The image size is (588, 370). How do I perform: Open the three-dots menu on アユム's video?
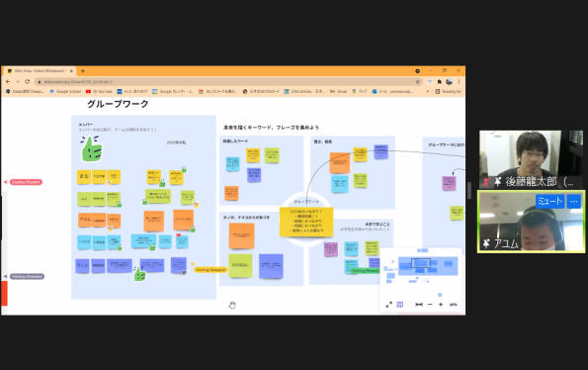(x=573, y=201)
